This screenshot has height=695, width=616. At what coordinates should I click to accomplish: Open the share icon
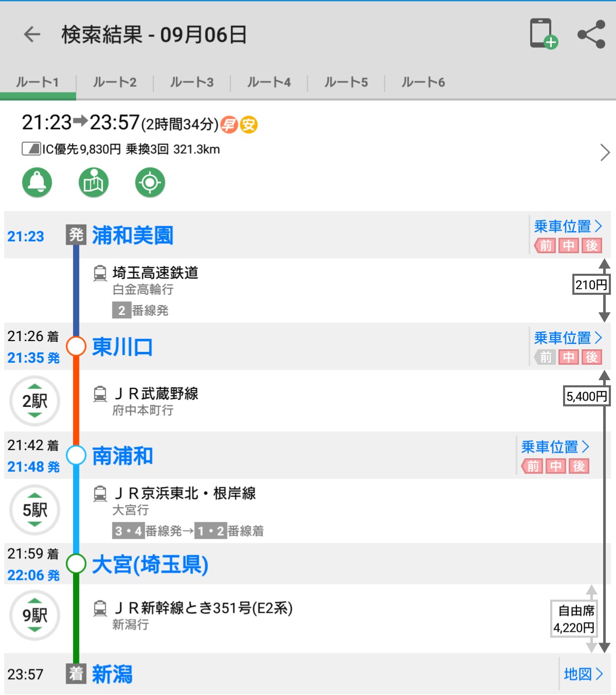point(591,34)
